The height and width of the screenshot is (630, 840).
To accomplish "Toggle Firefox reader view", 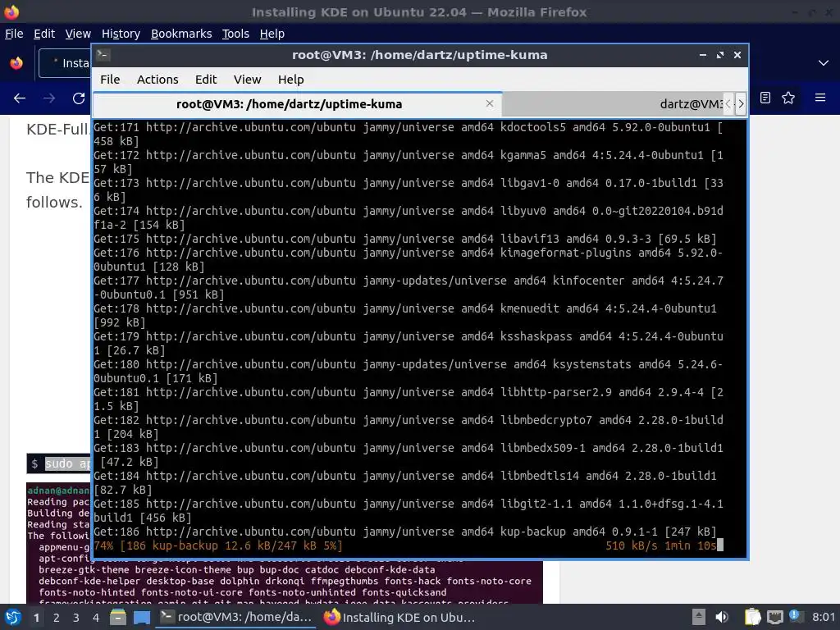I will coord(765,98).
